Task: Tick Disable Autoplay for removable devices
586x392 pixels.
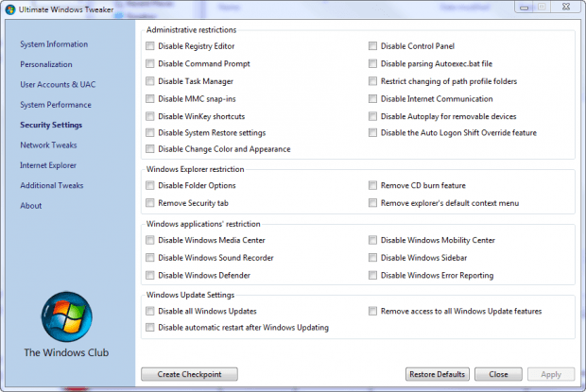Action: (x=372, y=116)
